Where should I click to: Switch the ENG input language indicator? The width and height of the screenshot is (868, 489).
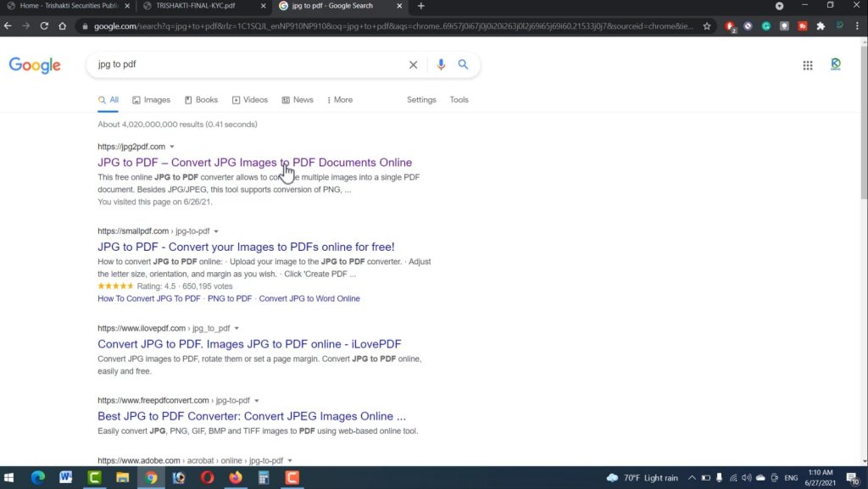tap(791, 477)
